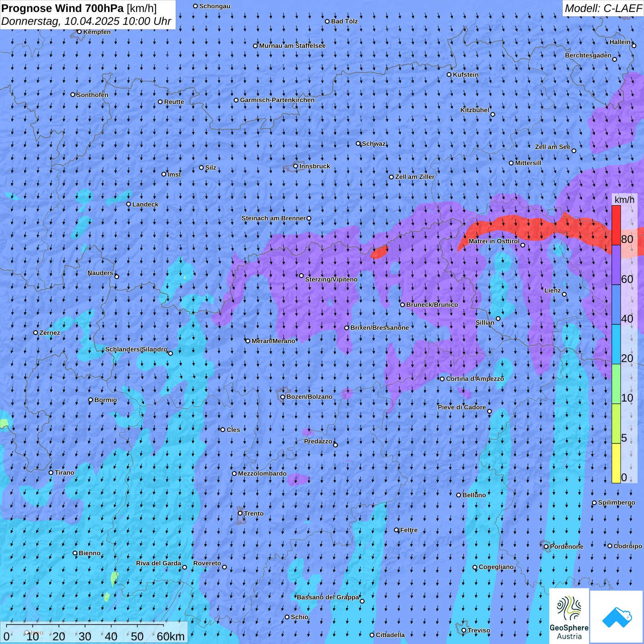The image size is (644, 644).
Task: Click the Riva del Garda label
Action: coord(158,563)
